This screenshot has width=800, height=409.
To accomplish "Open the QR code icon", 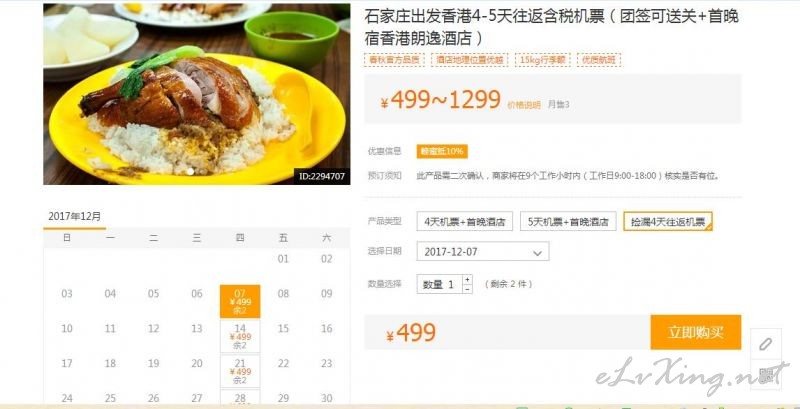I will (x=765, y=375).
